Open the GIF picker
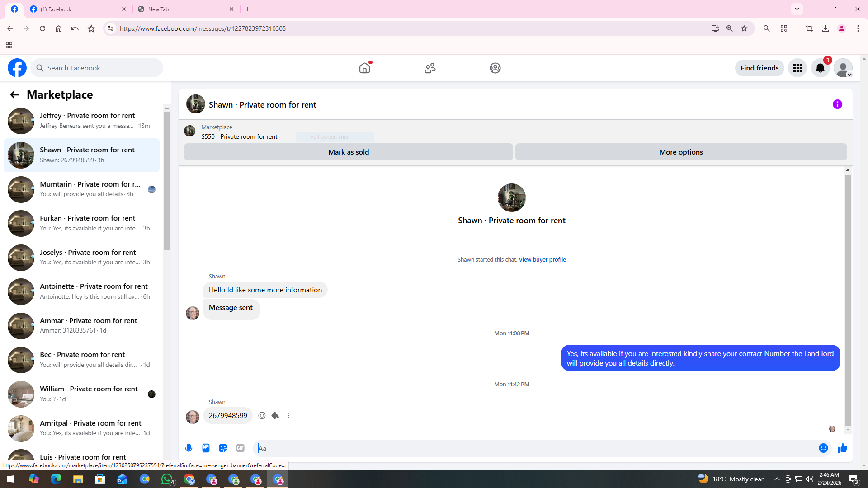 pyautogui.click(x=240, y=448)
